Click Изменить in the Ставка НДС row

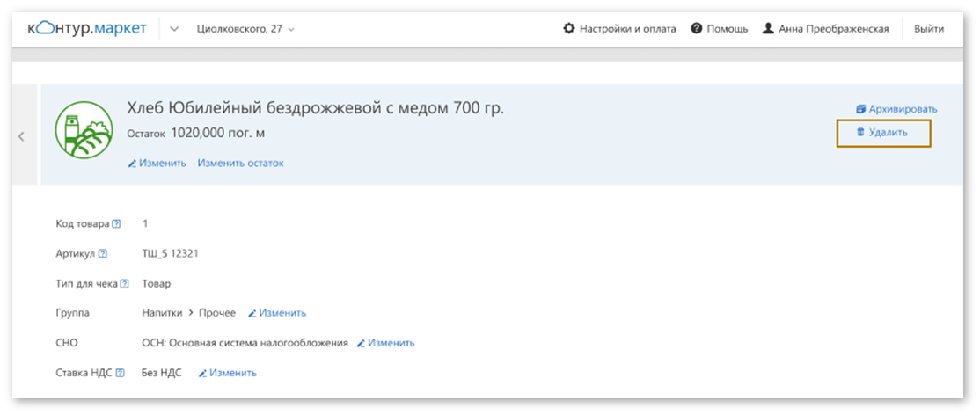pos(227,373)
